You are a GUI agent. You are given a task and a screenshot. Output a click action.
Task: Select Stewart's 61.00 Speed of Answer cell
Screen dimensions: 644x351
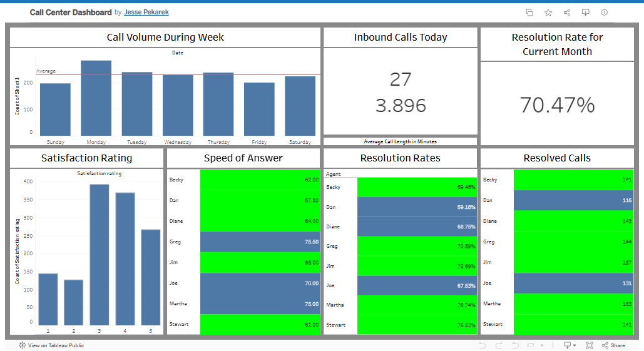[260, 325]
